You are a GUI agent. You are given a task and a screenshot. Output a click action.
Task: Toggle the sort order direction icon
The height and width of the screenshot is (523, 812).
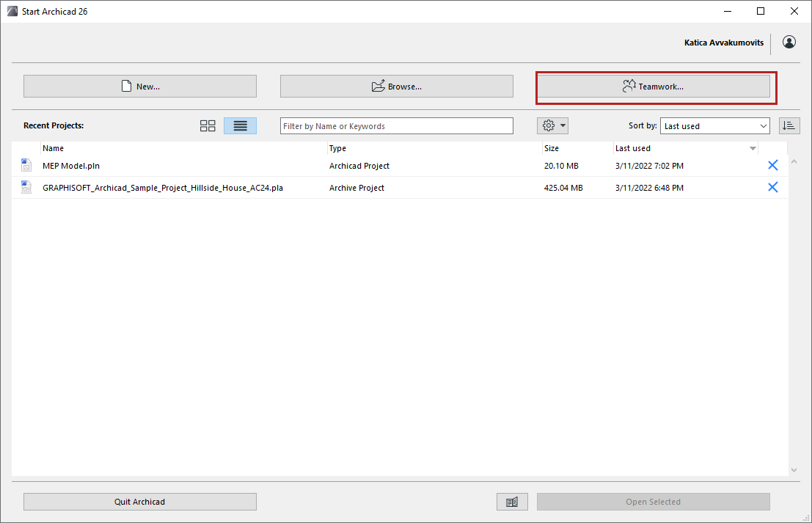(789, 126)
